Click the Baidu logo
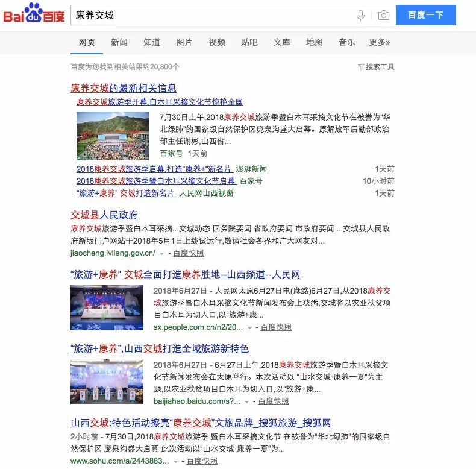Screen dimensions: 476x469 pos(34,13)
